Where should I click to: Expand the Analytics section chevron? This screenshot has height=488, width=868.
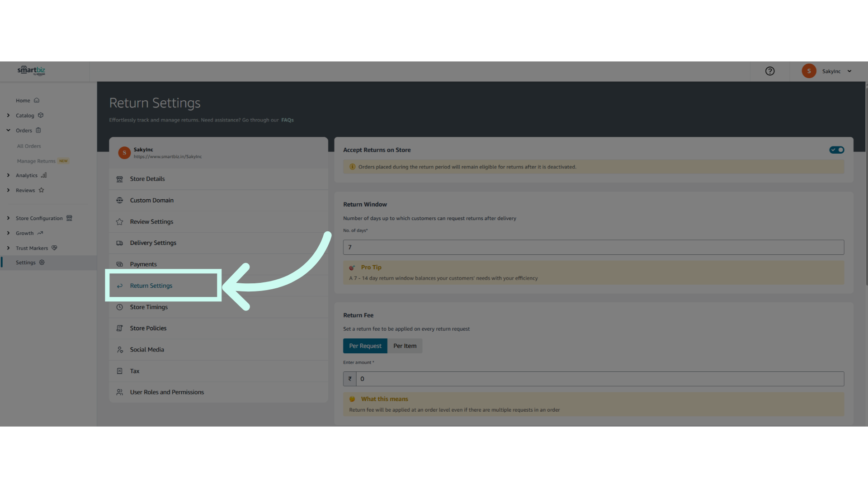click(8, 175)
